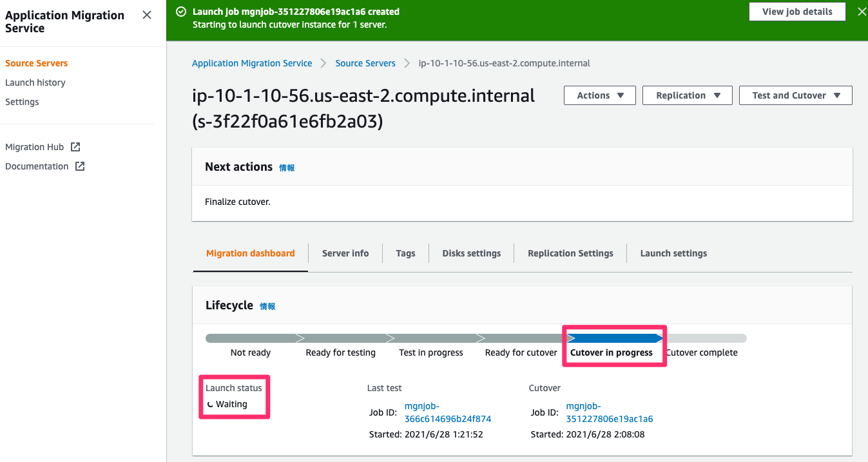Click the Source Servers breadcrumb
868x462 pixels.
point(365,63)
